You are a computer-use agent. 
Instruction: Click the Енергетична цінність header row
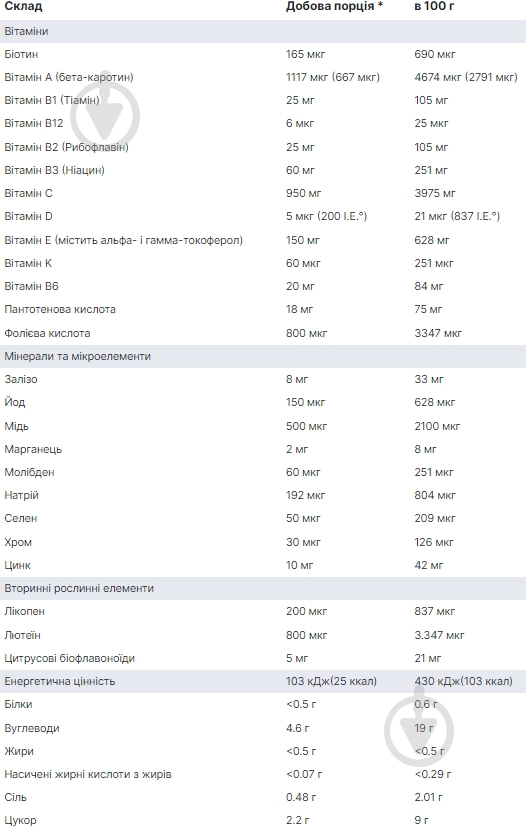point(263,681)
